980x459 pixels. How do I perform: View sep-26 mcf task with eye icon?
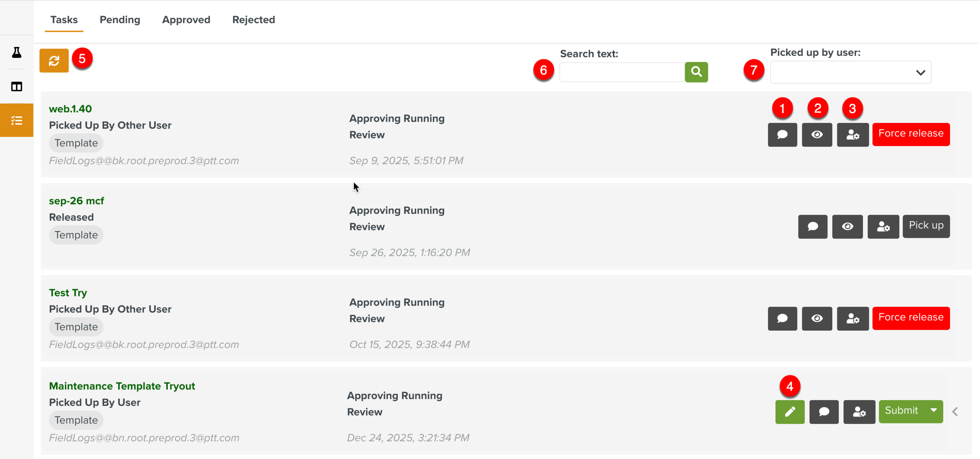tap(847, 226)
